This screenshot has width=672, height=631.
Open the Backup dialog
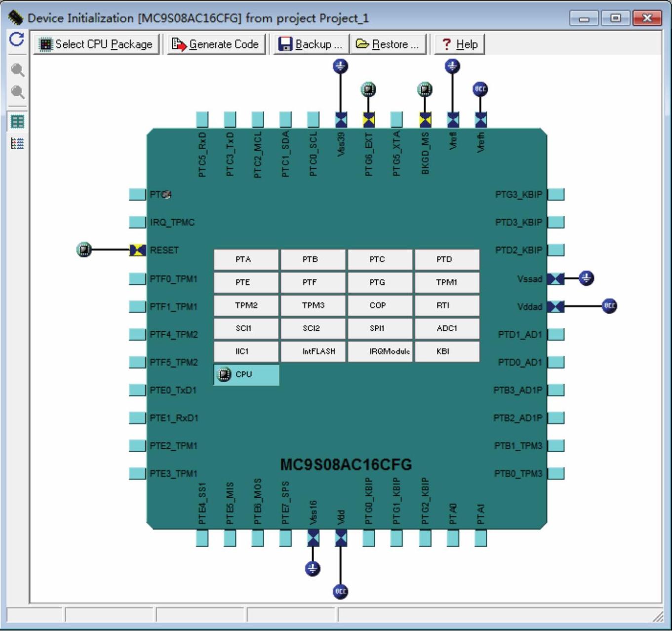[x=311, y=44]
